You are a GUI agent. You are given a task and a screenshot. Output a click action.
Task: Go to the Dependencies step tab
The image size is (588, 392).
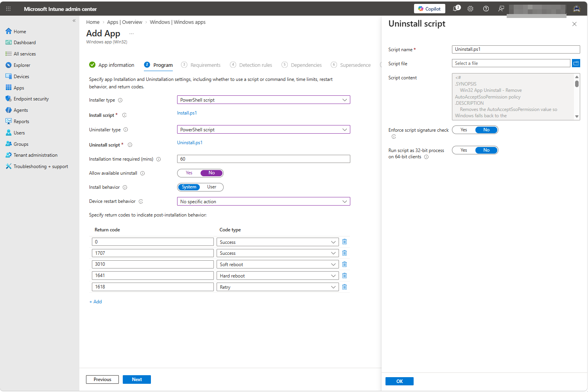coord(302,65)
